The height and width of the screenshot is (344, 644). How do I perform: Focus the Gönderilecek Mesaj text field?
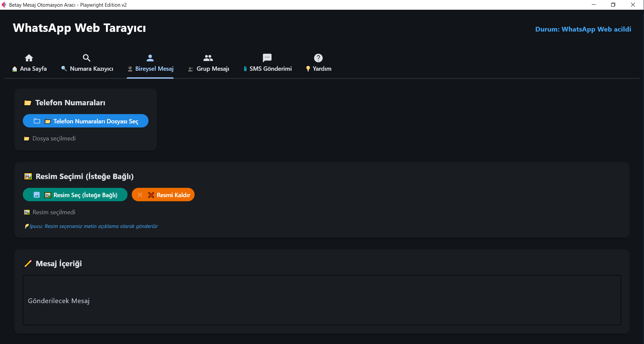(322, 300)
